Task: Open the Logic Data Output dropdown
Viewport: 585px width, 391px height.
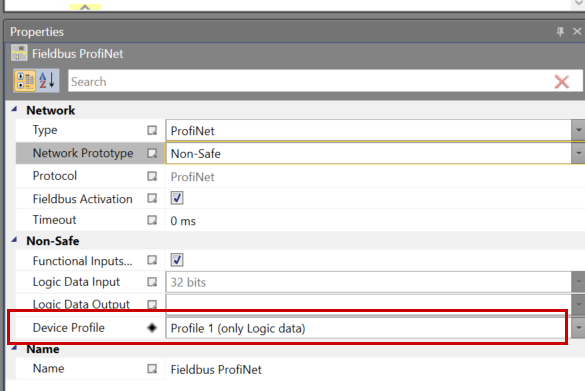Action: pyautogui.click(x=578, y=304)
